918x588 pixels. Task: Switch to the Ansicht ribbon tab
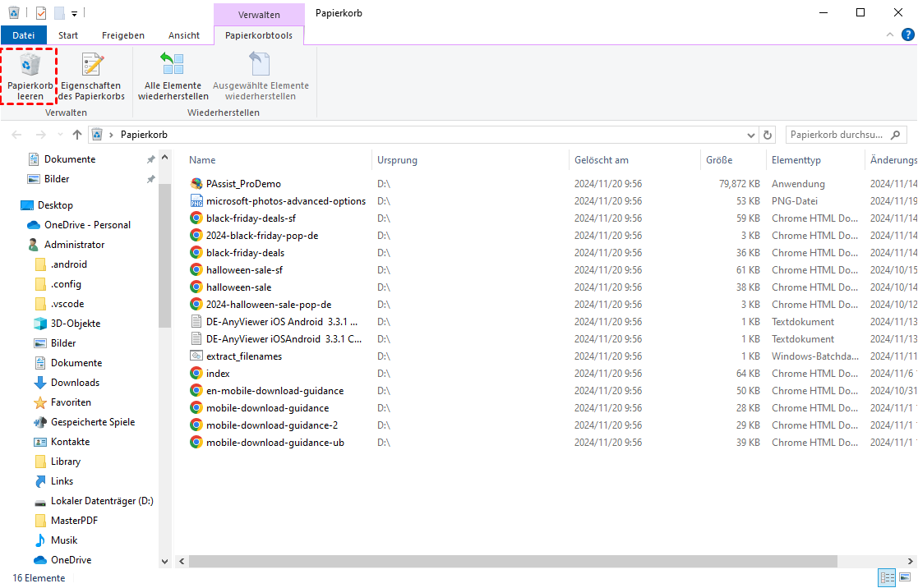point(184,35)
